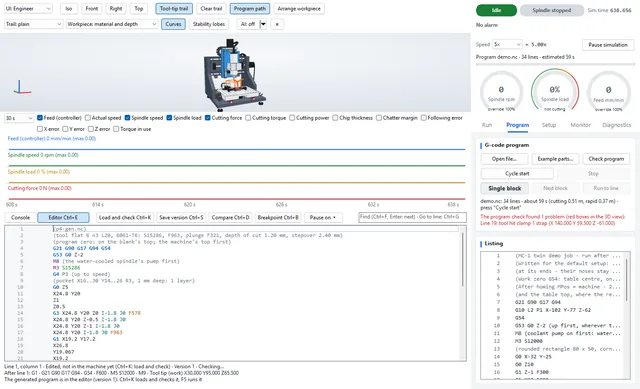Click Save version Ctrl+S
Viewport: 640px width, 389px height.
pyautogui.click(x=181, y=218)
